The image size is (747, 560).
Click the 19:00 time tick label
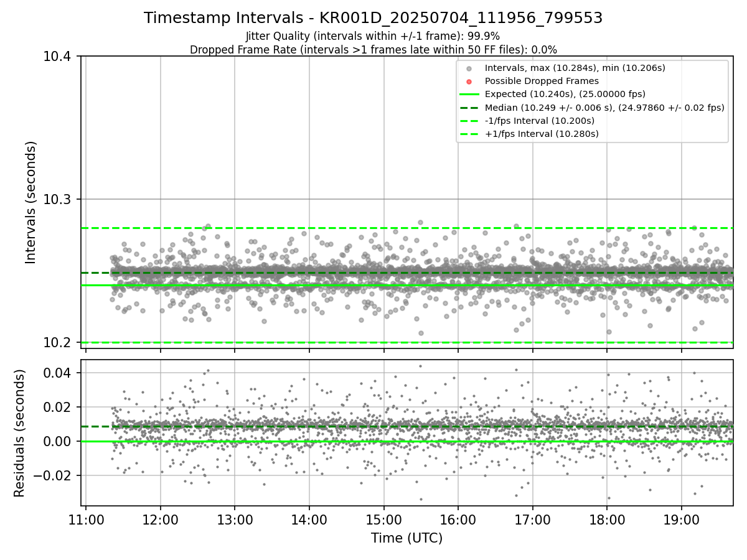tap(681, 519)
